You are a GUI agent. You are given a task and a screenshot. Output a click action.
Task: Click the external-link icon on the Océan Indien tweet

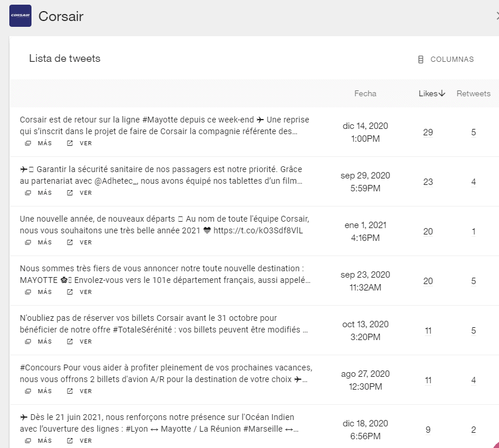point(70,440)
